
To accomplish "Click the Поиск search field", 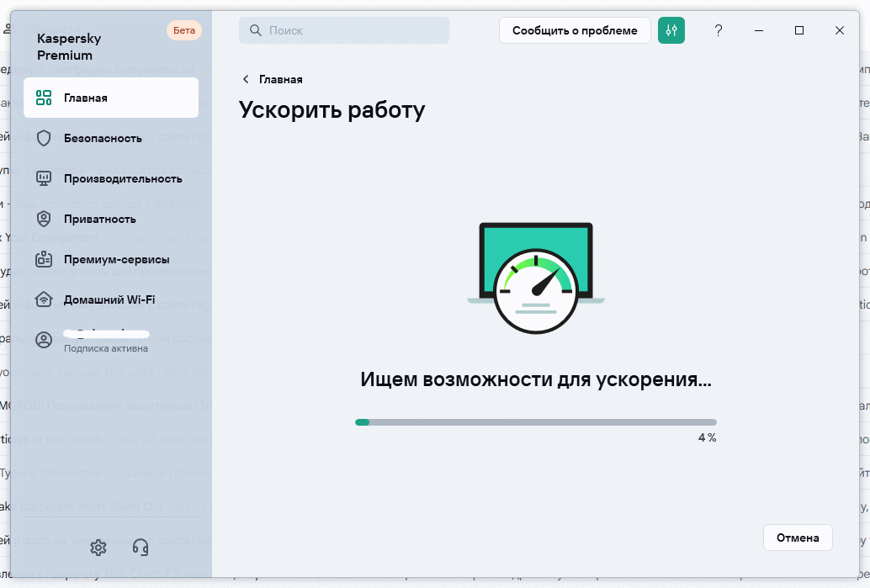I will (344, 30).
